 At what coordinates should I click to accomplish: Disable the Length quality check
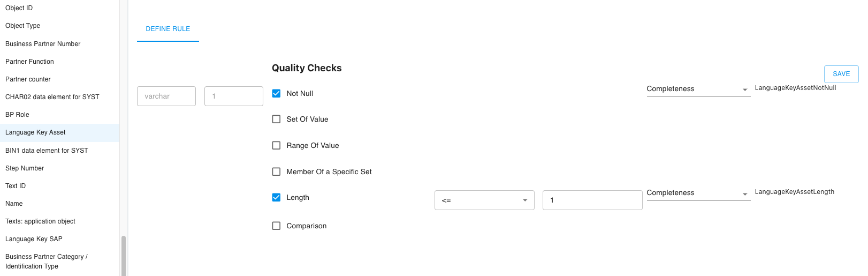276,197
